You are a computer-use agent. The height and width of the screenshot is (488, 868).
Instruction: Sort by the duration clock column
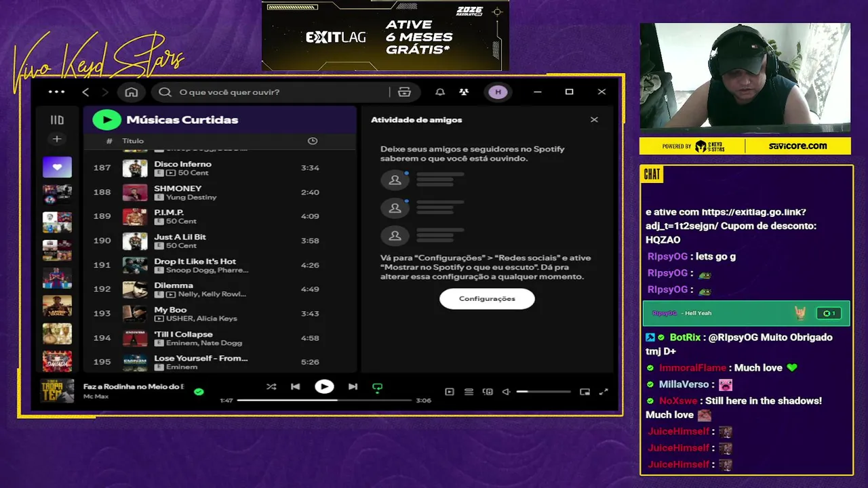pyautogui.click(x=313, y=141)
